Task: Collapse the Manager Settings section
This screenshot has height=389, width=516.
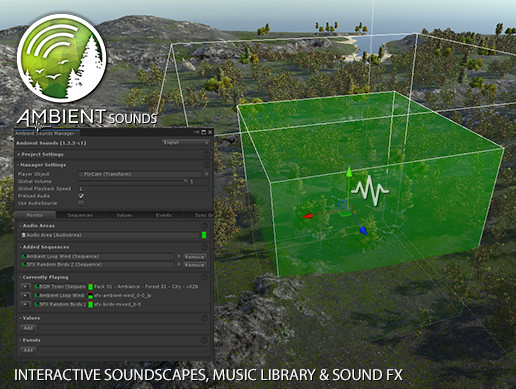Action: coord(41,165)
